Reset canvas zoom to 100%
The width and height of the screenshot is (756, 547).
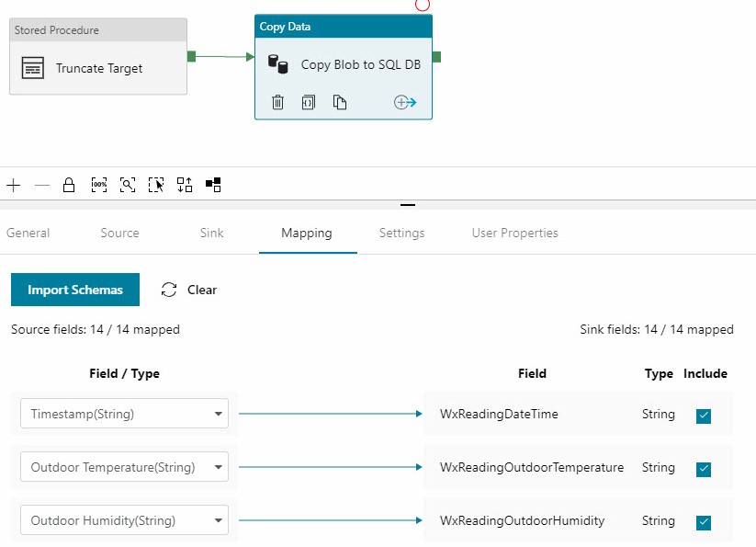click(99, 185)
